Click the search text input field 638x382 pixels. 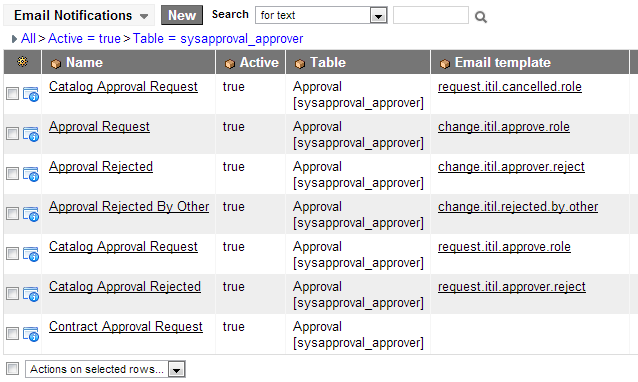point(430,15)
